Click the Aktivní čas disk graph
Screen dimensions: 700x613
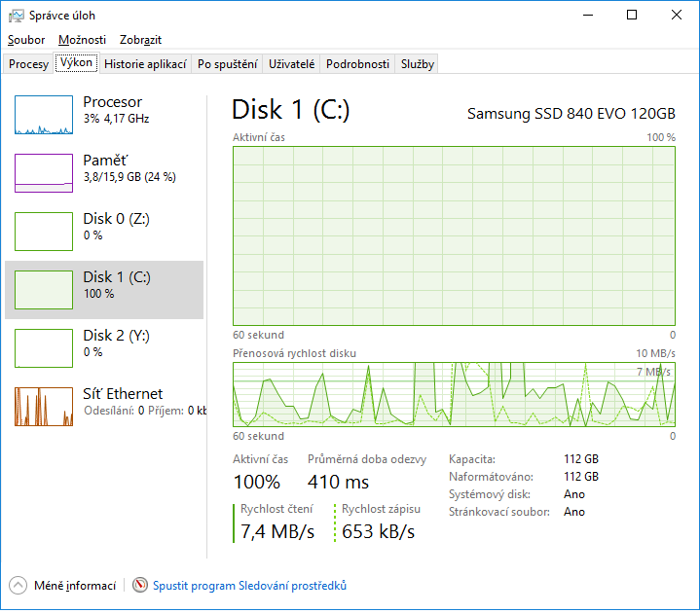(x=454, y=235)
